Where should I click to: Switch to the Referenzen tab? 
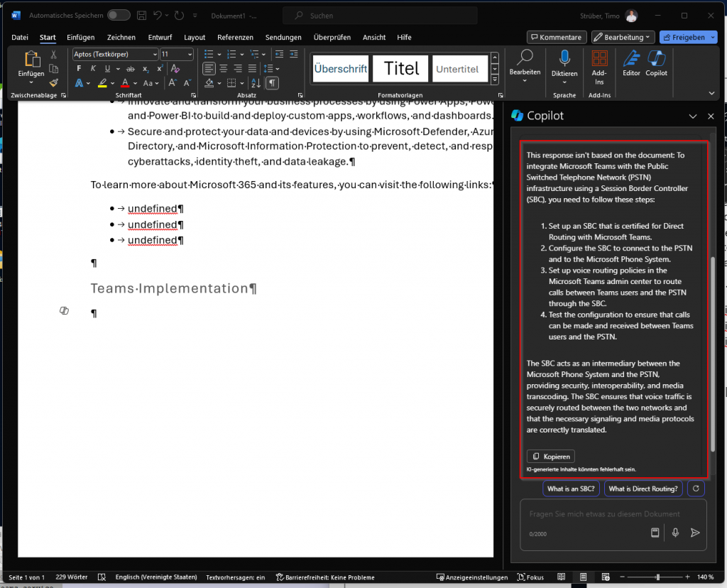pos(235,37)
